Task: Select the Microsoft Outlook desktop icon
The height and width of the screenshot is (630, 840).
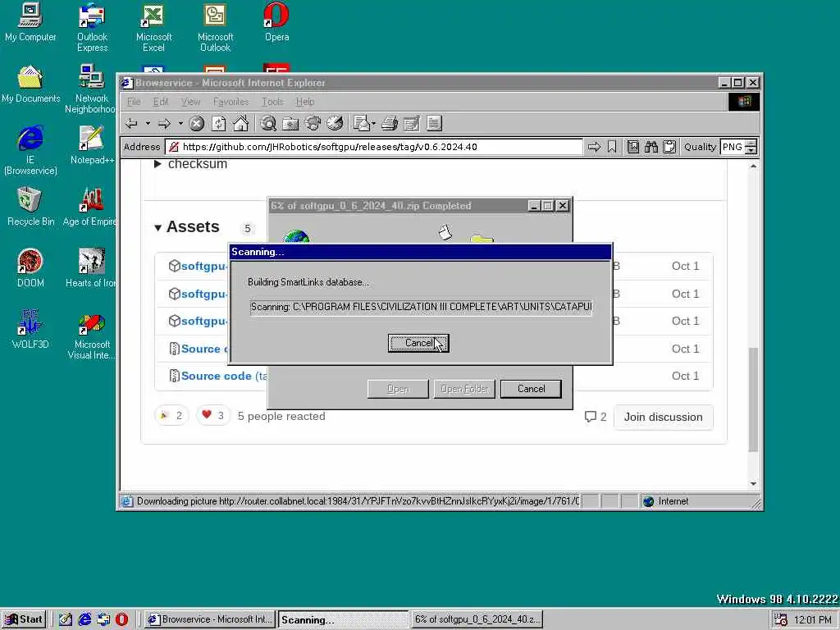Action: tap(215, 28)
